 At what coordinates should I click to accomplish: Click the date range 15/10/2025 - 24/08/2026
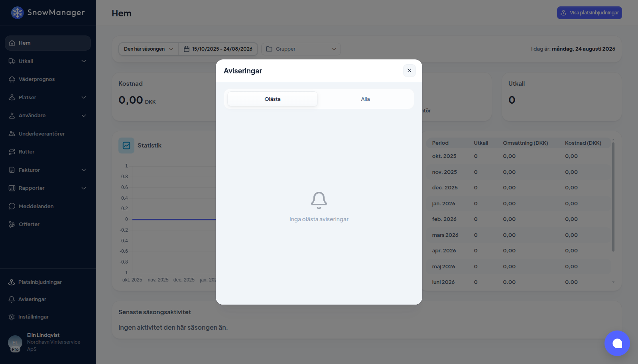point(218,49)
